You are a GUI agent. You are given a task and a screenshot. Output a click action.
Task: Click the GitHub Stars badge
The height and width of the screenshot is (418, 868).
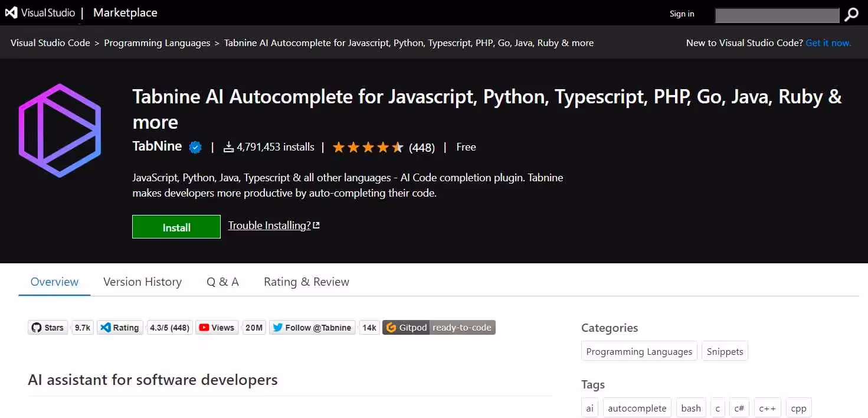click(x=48, y=328)
